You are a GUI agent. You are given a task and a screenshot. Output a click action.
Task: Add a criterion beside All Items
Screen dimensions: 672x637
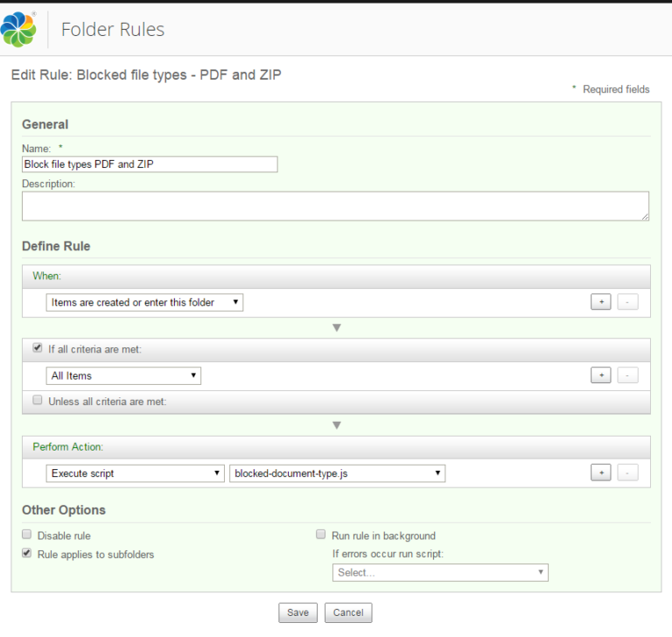(x=600, y=375)
